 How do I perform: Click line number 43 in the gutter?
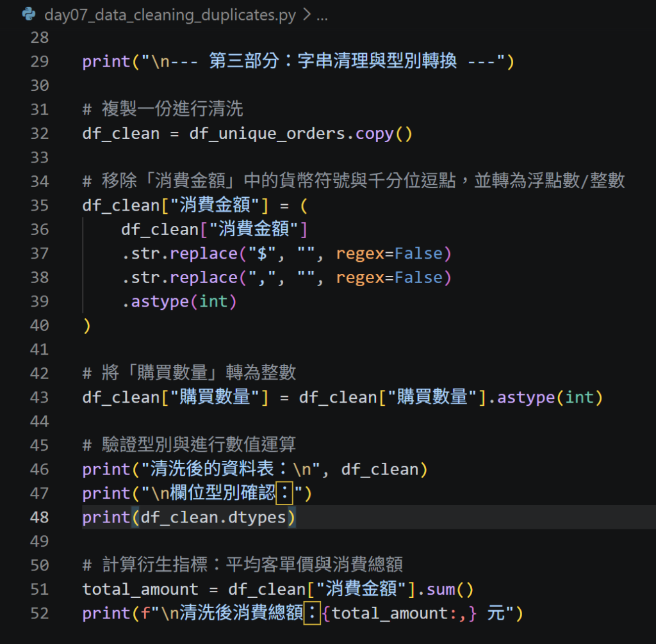(40, 398)
